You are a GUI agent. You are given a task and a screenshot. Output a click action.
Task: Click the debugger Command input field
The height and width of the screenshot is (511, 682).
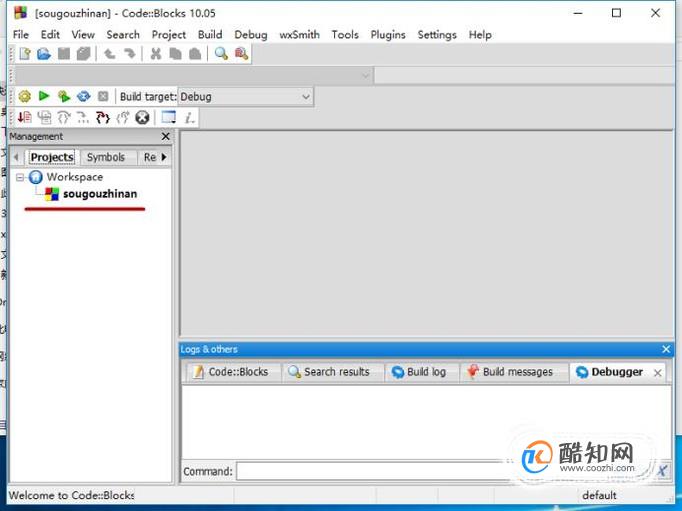(445, 471)
